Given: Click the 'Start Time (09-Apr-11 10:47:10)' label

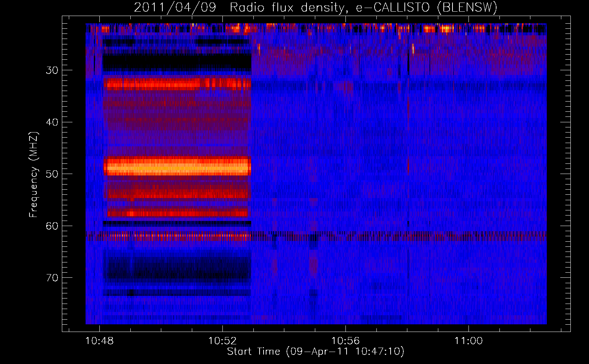Looking at the screenshot, I should pos(316,352).
